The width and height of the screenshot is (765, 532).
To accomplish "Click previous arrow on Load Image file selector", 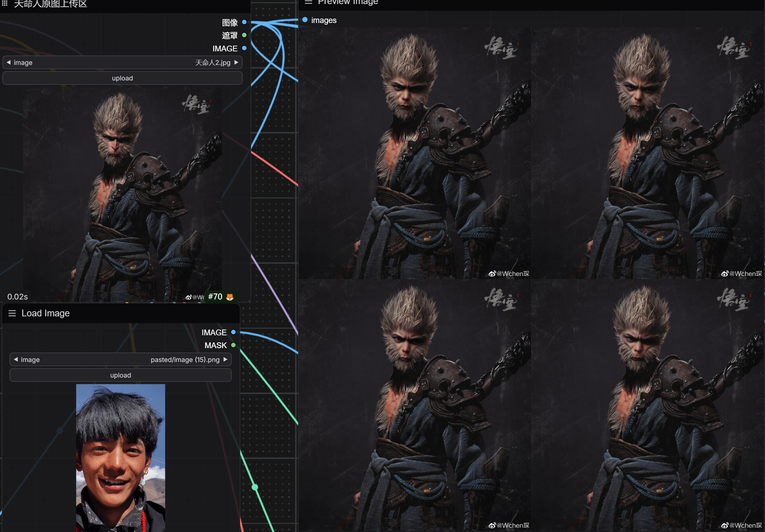I will pyautogui.click(x=16, y=359).
